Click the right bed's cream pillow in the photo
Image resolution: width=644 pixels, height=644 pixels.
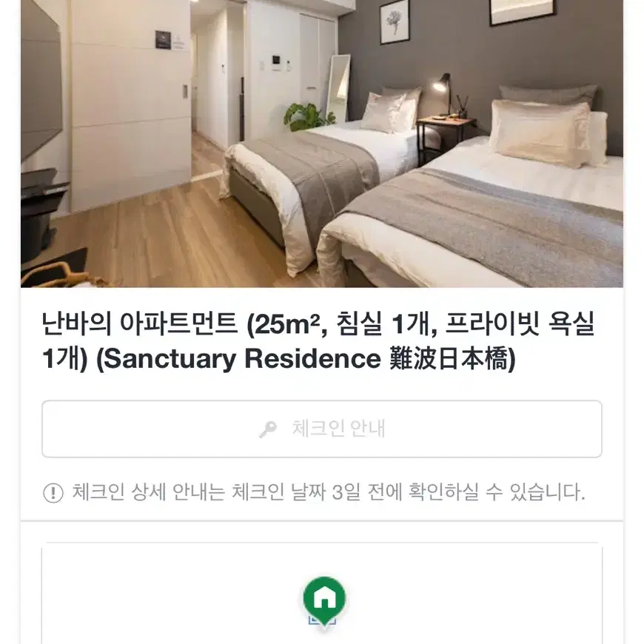click(540, 133)
